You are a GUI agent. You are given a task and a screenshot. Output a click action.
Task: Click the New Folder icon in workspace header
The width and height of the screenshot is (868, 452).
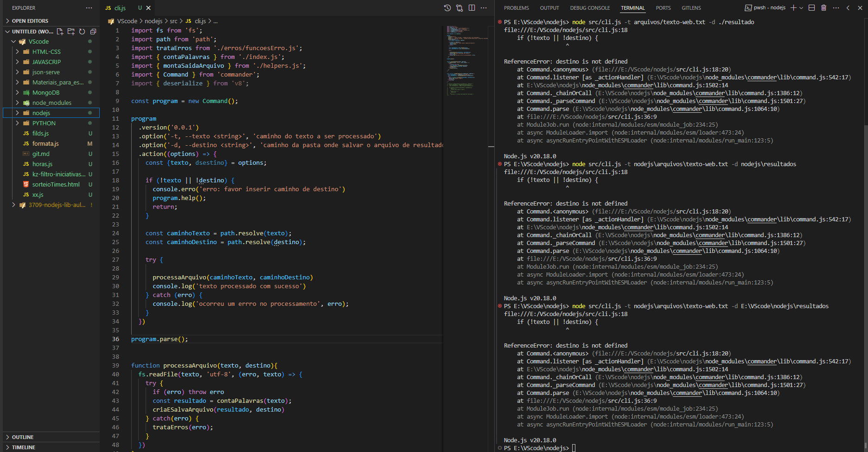71,32
